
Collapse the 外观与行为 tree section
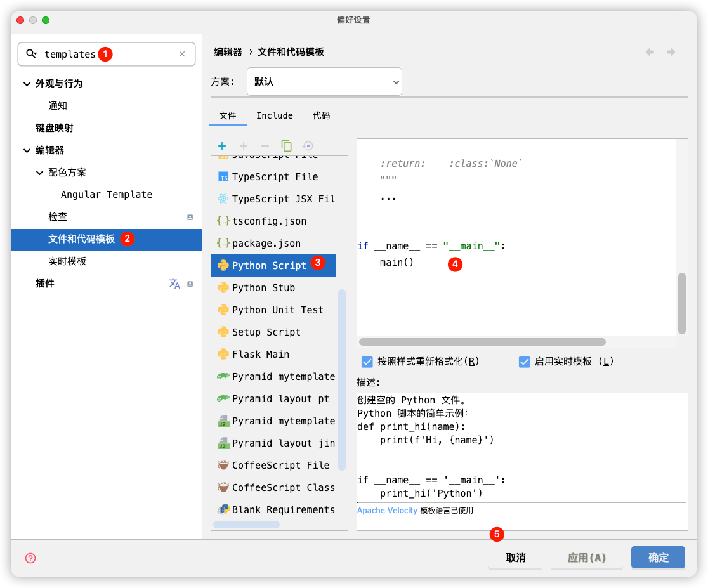[x=27, y=84]
